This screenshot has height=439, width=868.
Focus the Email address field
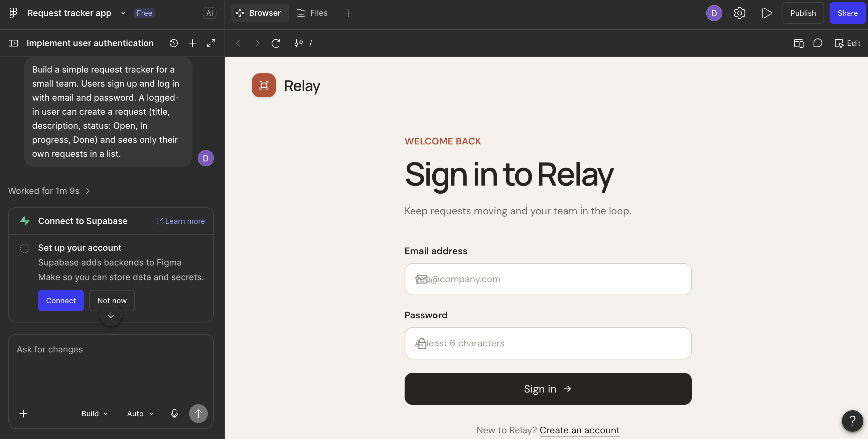click(x=548, y=279)
